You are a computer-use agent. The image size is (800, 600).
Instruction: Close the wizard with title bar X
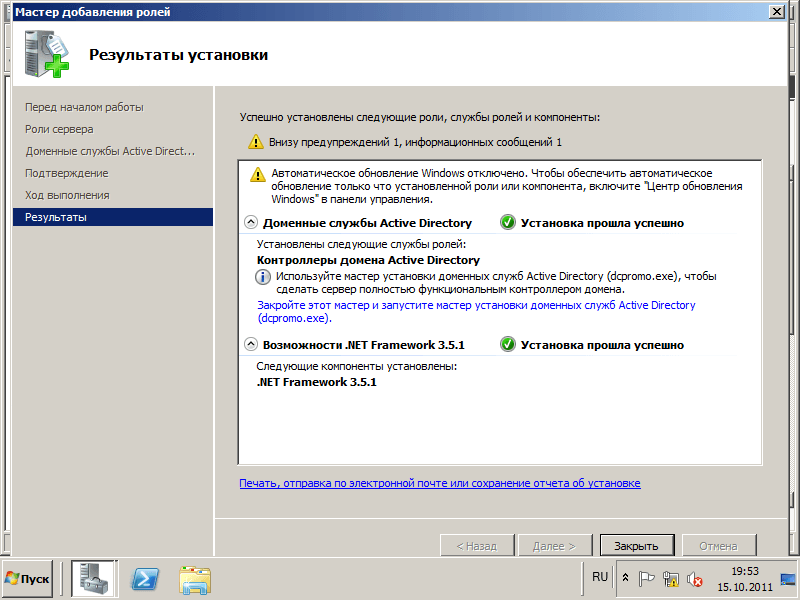(777, 11)
